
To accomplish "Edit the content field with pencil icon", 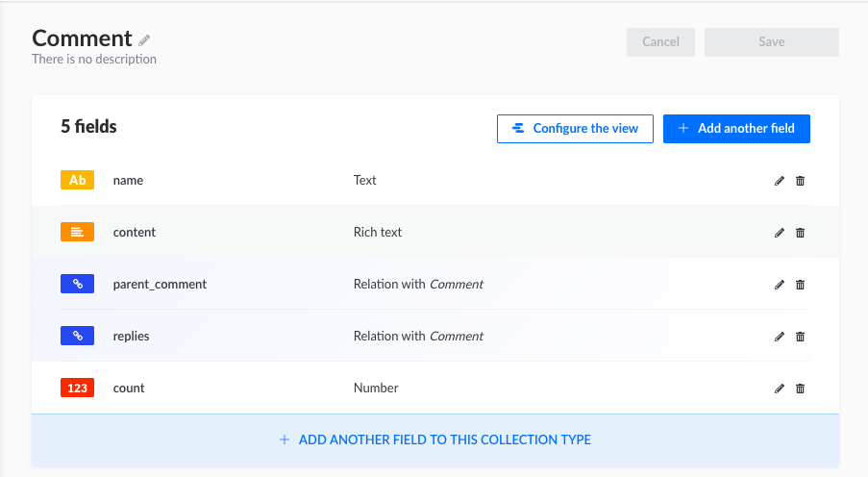I will pyautogui.click(x=780, y=233).
